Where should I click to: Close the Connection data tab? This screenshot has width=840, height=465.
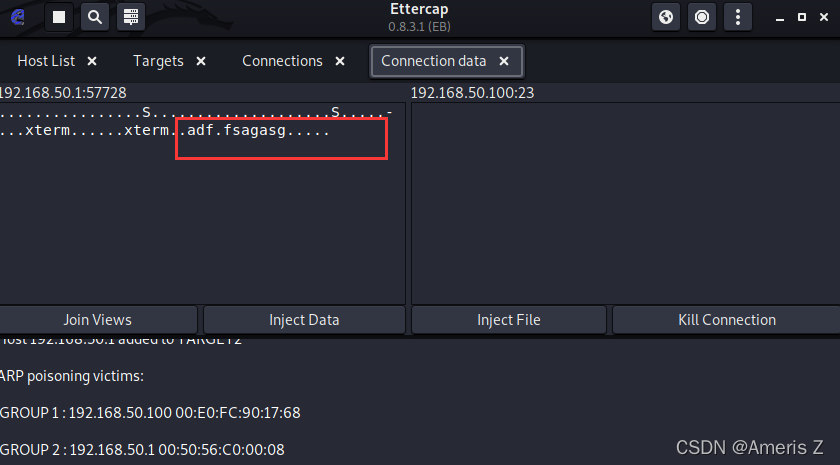(x=504, y=61)
